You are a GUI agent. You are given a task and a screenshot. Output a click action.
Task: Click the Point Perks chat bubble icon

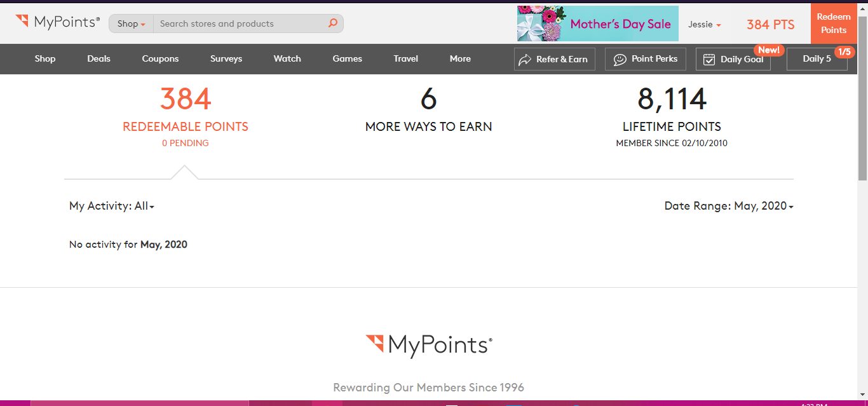tap(620, 60)
